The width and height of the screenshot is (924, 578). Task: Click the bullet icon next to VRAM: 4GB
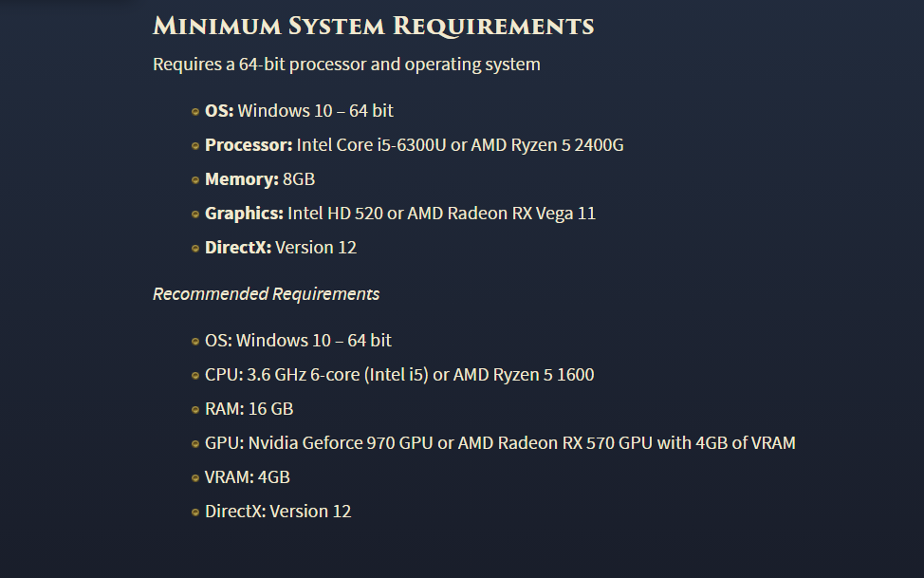195,478
